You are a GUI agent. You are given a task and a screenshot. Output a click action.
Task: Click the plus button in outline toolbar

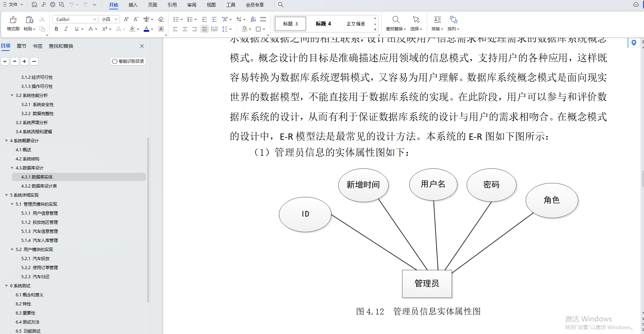point(24,61)
